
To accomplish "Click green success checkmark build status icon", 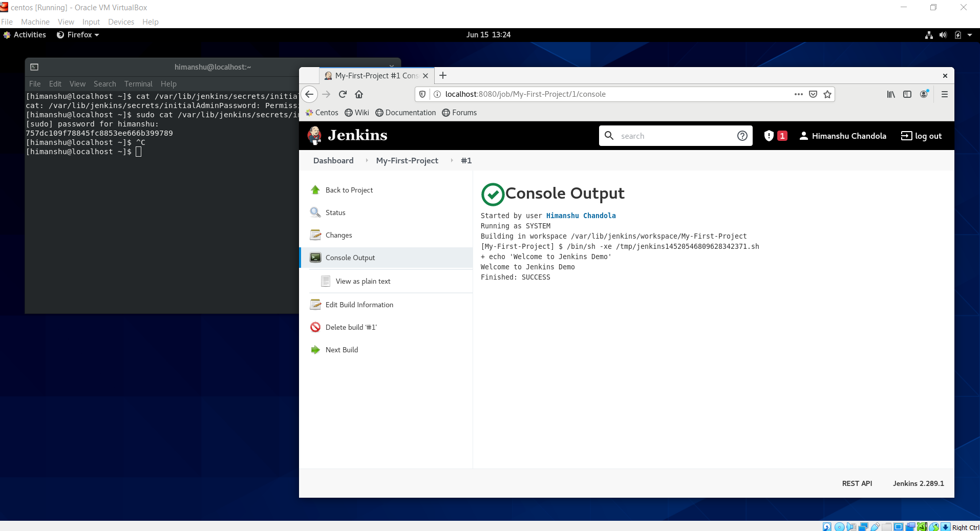I will tap(493, 194).
